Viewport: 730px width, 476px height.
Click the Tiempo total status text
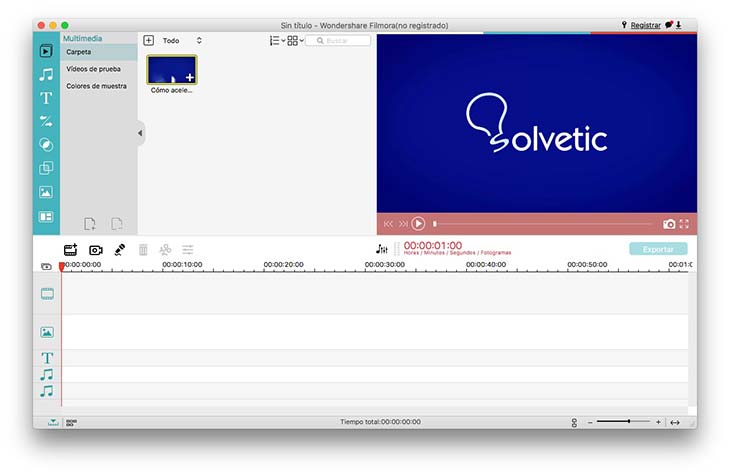(x=380, y=422)
